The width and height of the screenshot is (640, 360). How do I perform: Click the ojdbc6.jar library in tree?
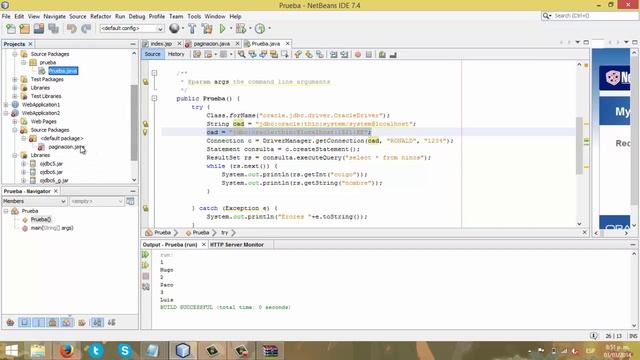[x=51, y=172]
